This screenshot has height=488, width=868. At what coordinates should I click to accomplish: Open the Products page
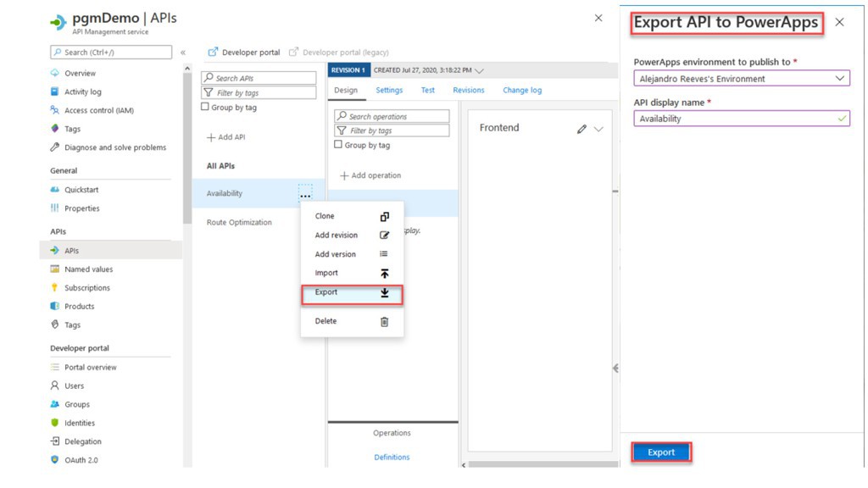click(x=79, y=306)
